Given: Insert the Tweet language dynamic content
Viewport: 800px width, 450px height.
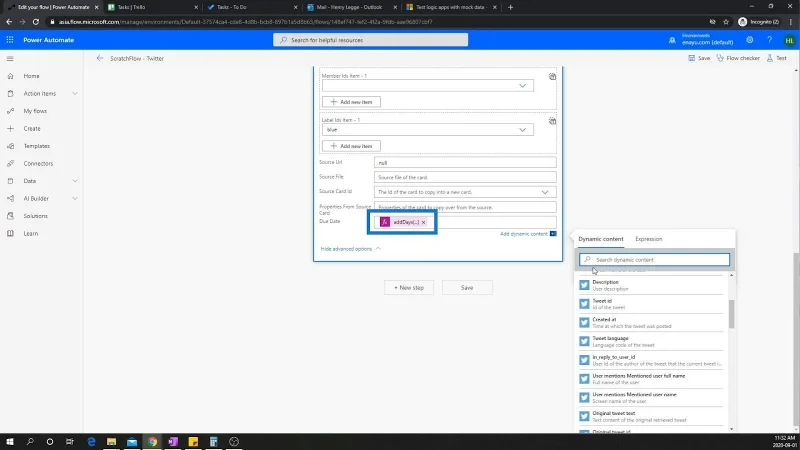Looking at the screenshot, I should [x=652, y=341].
